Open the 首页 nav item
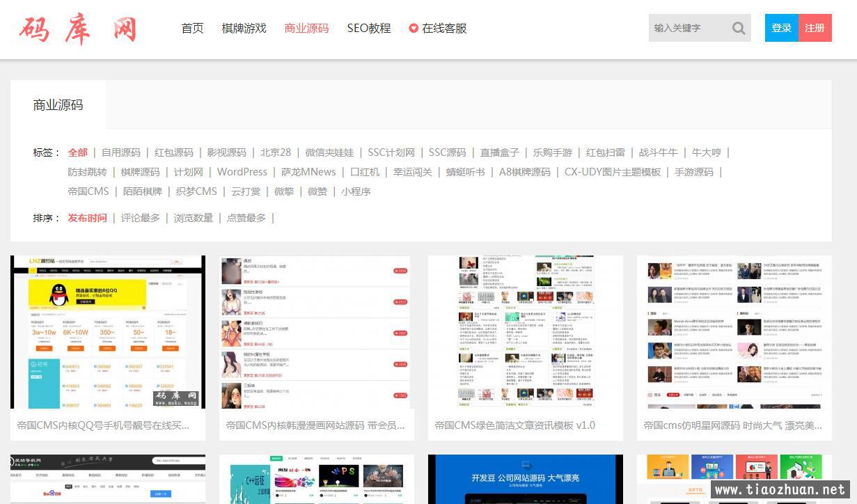The width and height of the screenshot is (857, 504). [x=192, y=29]
